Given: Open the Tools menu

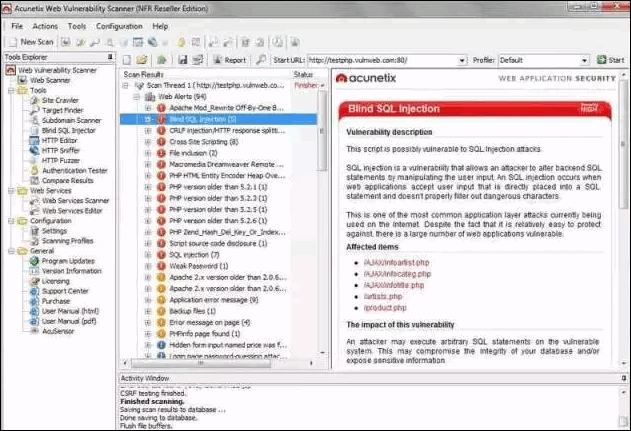Looking at the screenshot, I should (x=76, y=26).
